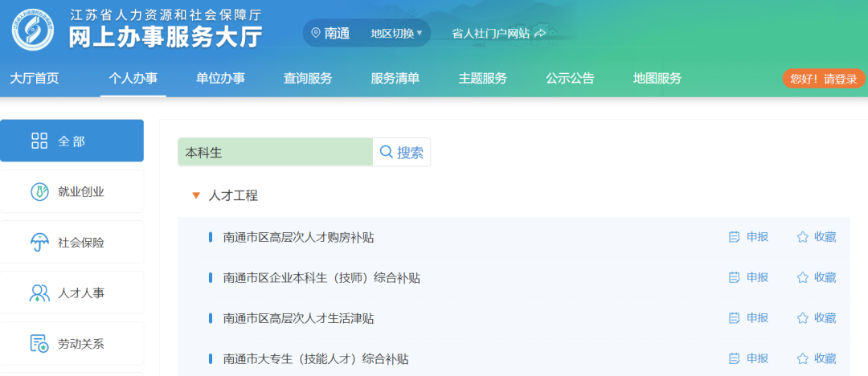868x376 pixels.
Task: Click the search field containing 本科生
Action: pyautogui.click(x=274, y=152)
